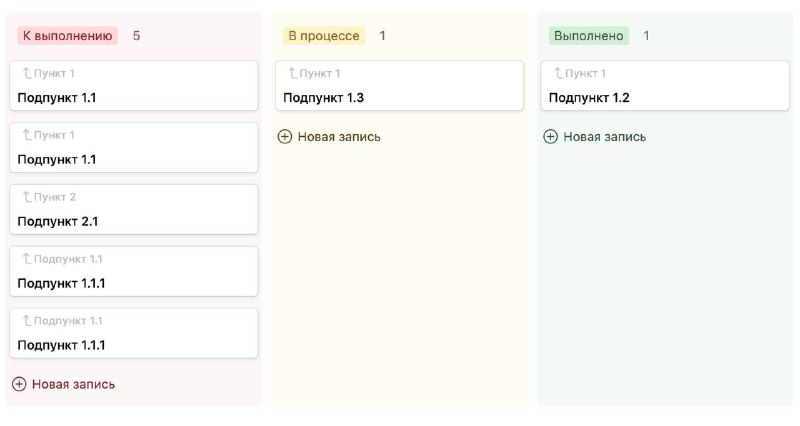800x426 pixels.
Task: Select the yellow В процессе status tag
Action: coord(324,36)
